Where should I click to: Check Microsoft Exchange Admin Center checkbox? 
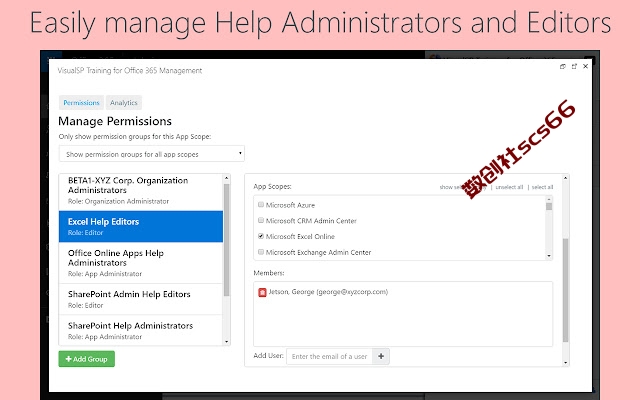(261, 252)
